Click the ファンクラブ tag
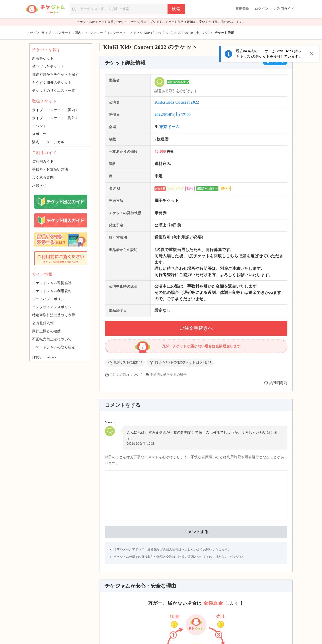This screenshot has height=644, width=322. point(176,189)
